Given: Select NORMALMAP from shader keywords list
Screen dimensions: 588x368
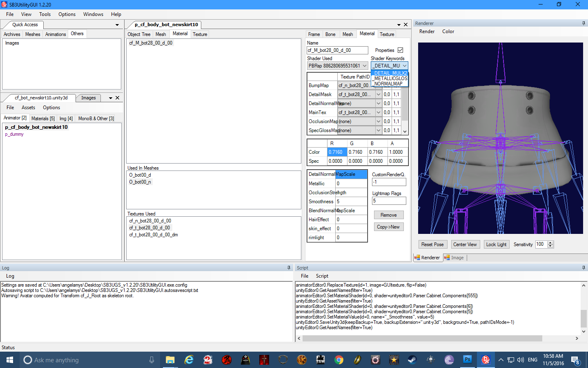Looking at the screenshot, I should 388,84.
